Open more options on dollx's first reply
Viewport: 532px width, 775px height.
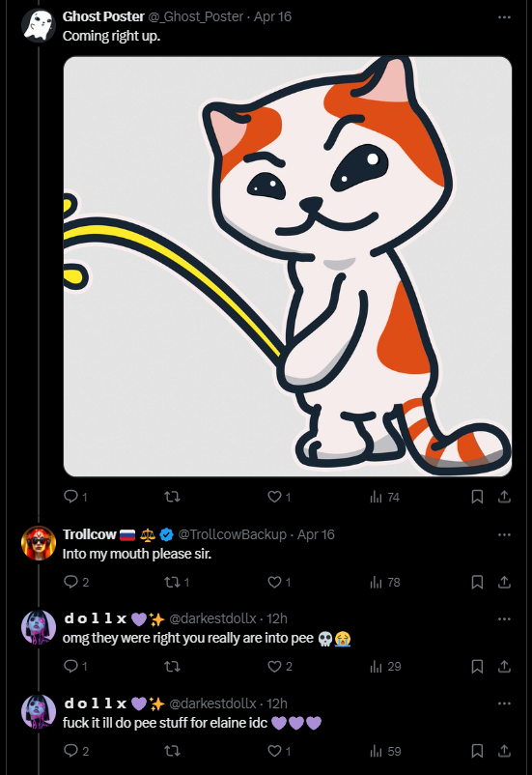click(x=504, y=618)
